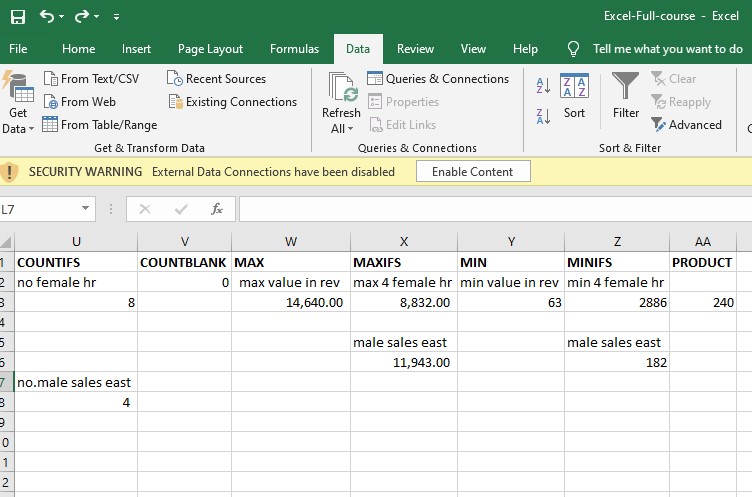752x497 pixels.
Task: Click the Edit Links icon
Action: pyautogui.click(x=376, y=125)
